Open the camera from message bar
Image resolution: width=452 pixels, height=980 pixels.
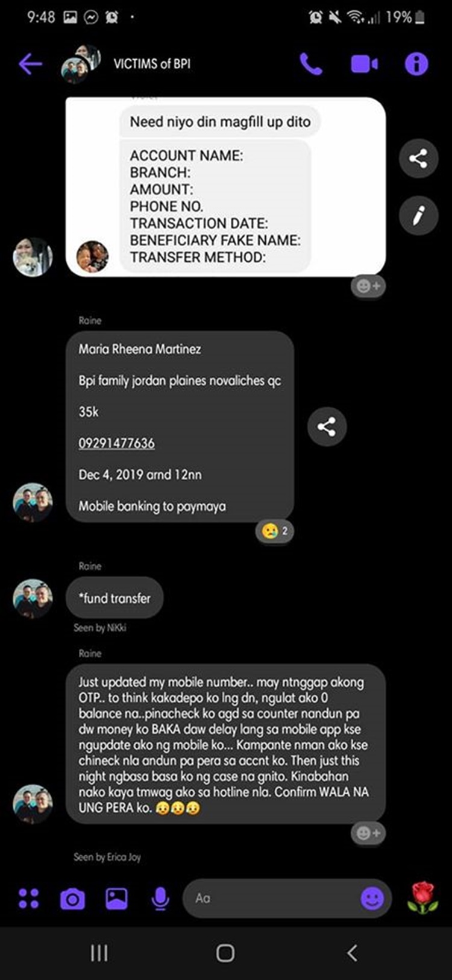click(x=72, y=899)
